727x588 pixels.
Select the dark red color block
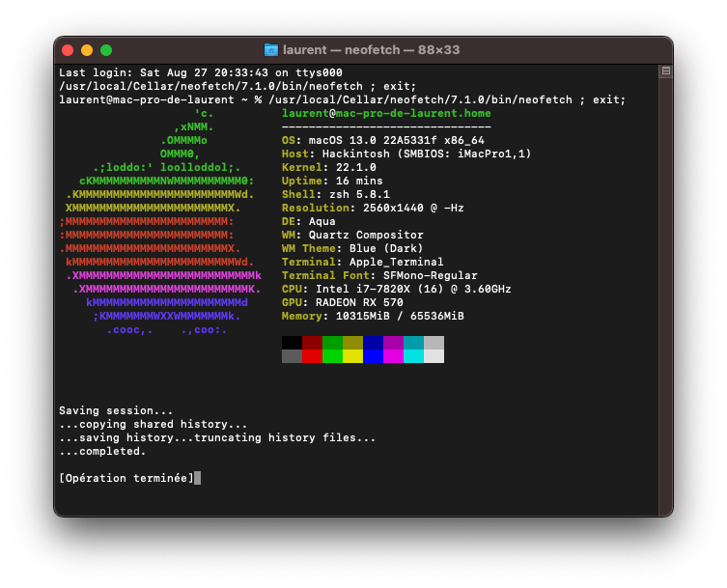(312, 343)
